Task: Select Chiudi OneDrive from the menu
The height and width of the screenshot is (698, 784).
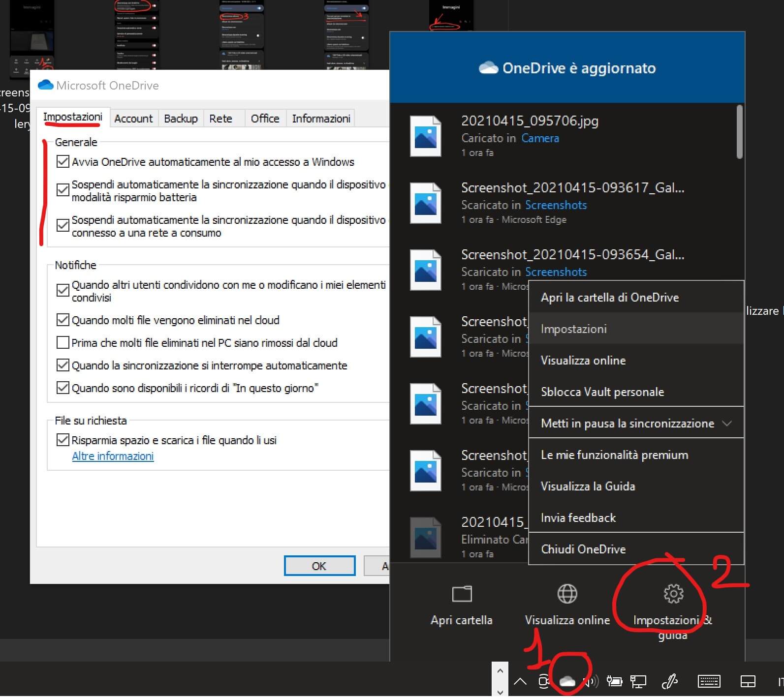Action: [583, 549]
